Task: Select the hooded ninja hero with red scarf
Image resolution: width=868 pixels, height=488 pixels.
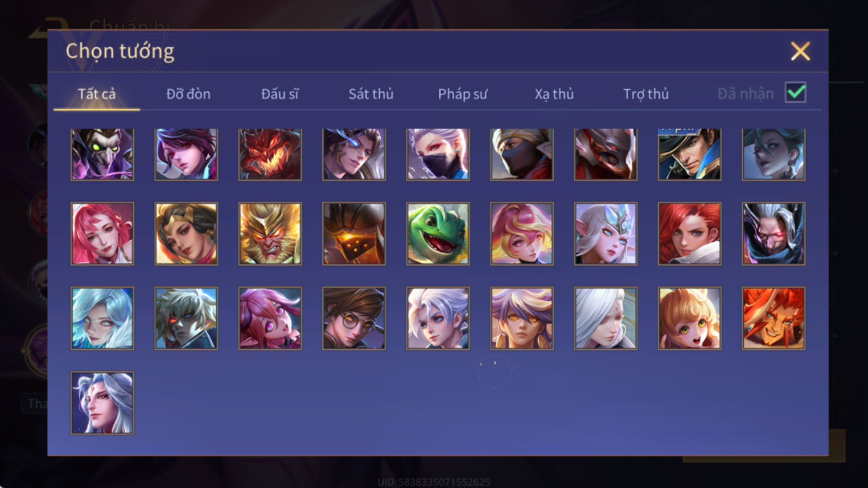Action: 521,154
